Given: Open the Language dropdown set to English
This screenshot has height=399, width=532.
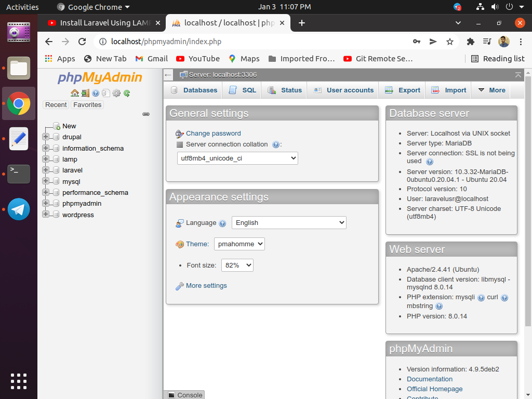Looking at the screenshot, I should point(289,222).
